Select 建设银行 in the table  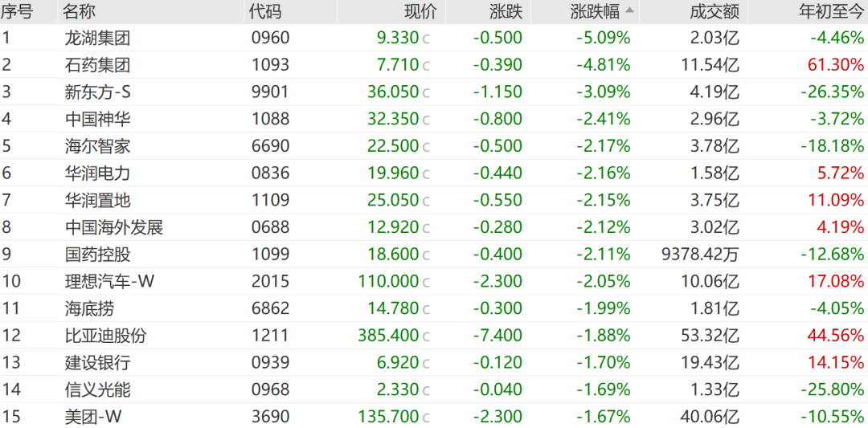tap(434, 363)
